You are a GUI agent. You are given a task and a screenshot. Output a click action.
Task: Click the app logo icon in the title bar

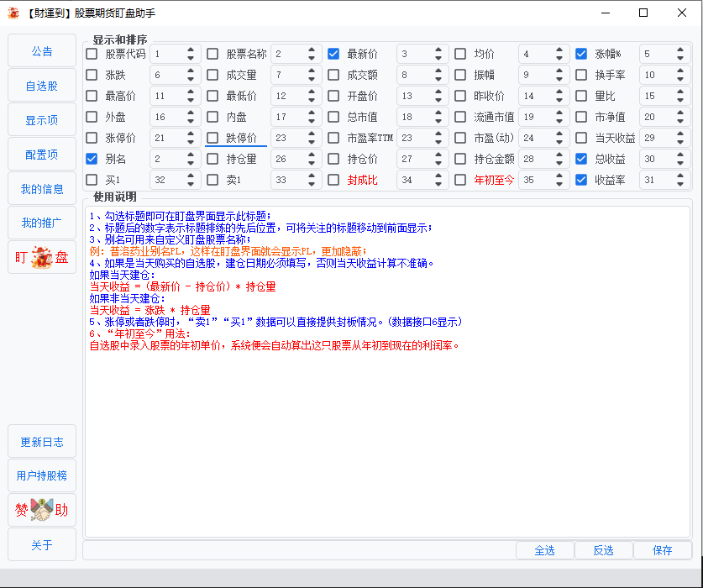click(13, 13)
